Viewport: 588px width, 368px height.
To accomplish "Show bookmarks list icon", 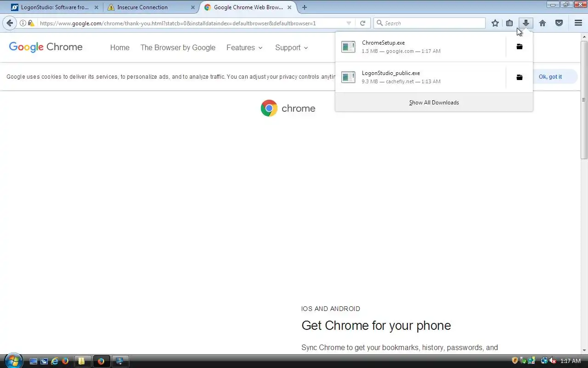I will pos(509,23).
